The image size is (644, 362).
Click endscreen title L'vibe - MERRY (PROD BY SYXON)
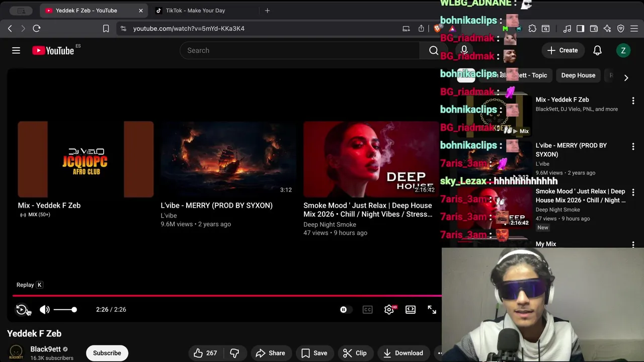(216, 205)
